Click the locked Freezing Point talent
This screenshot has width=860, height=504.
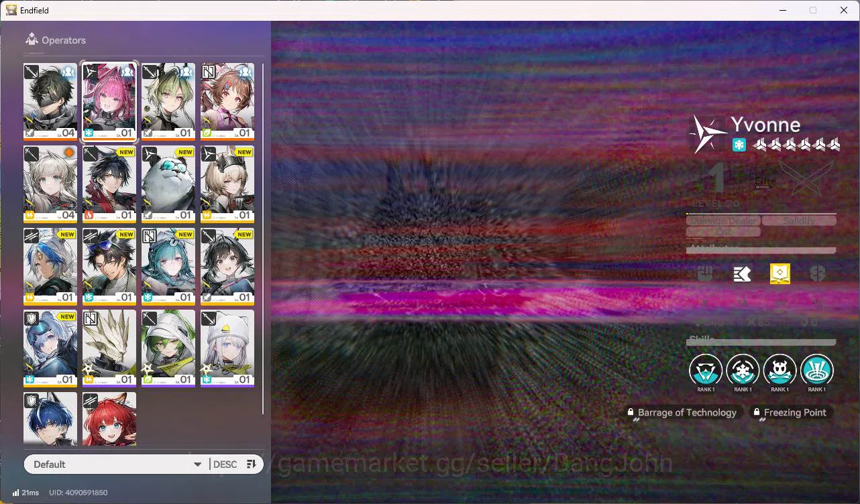(x=790, y=412)
